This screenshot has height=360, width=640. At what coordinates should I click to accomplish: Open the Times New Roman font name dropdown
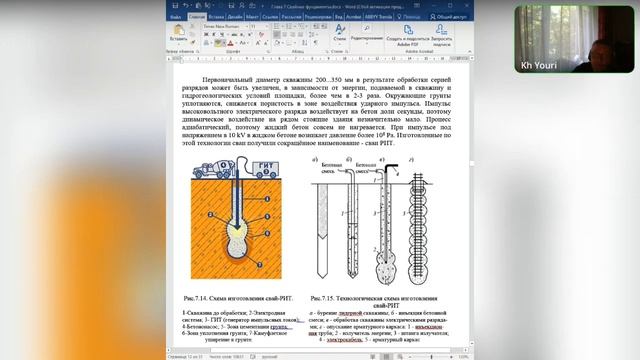(247, 27)
